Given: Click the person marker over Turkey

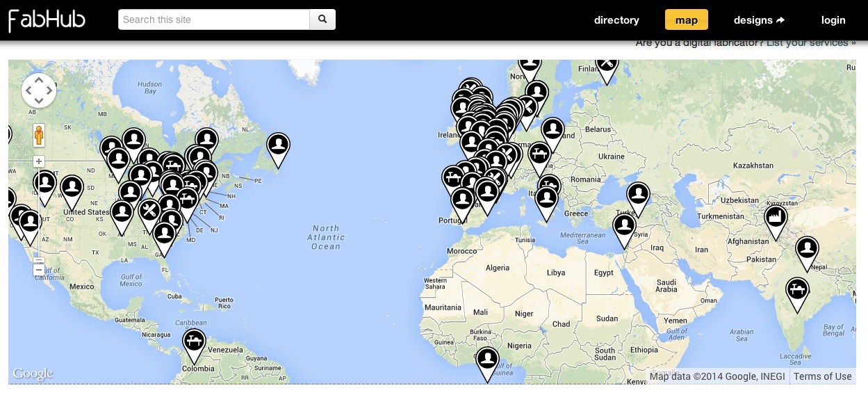Looking at the screenshot, I should point(638,194).
